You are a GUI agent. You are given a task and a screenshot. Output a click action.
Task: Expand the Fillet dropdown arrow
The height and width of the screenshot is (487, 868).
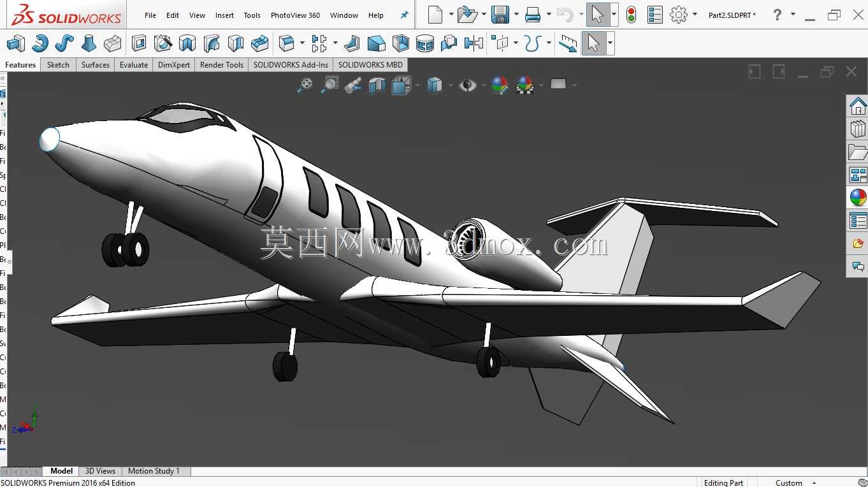(302, 43)
